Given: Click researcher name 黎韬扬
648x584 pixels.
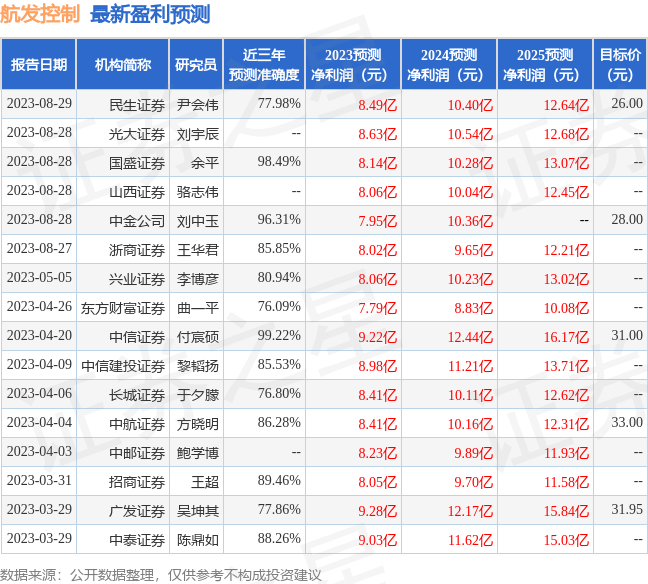Looking at the screenshot, I should point(198,366).
